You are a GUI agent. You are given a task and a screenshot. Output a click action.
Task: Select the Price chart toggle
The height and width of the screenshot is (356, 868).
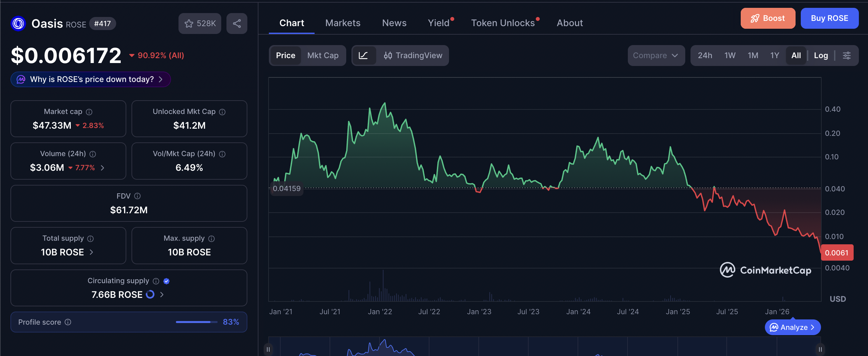(x=286, y=56)
